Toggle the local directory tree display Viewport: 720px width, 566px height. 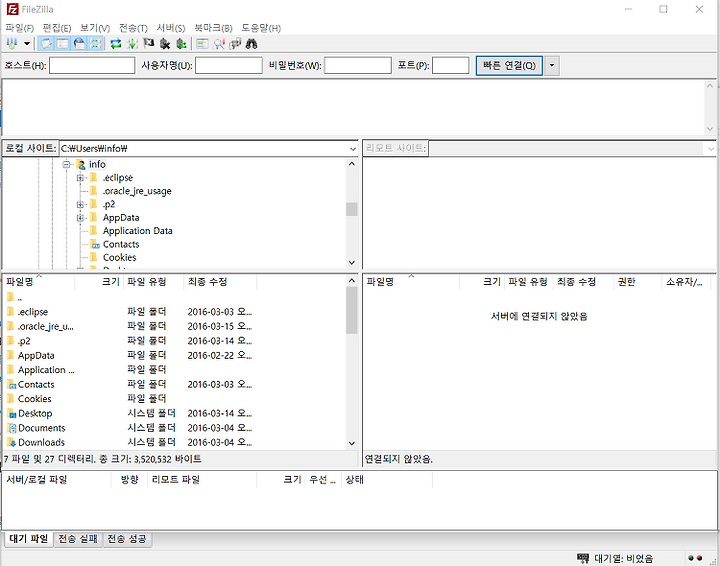pyautogui.click(x=62, y=44)
